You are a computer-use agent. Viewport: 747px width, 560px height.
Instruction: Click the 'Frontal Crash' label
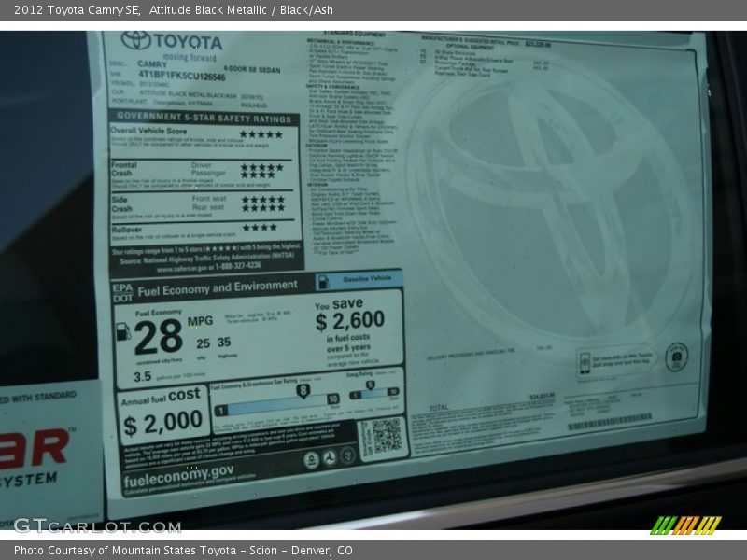coord(124,169)
